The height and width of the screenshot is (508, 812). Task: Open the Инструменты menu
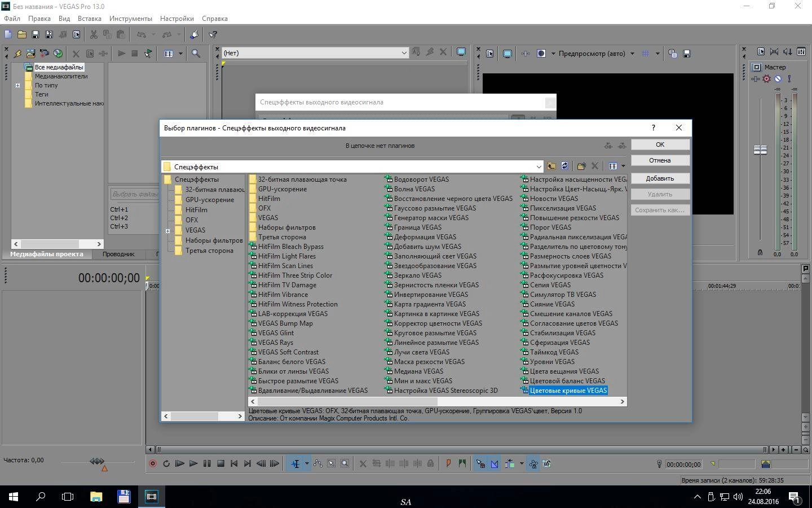click(x=131, y=18)
